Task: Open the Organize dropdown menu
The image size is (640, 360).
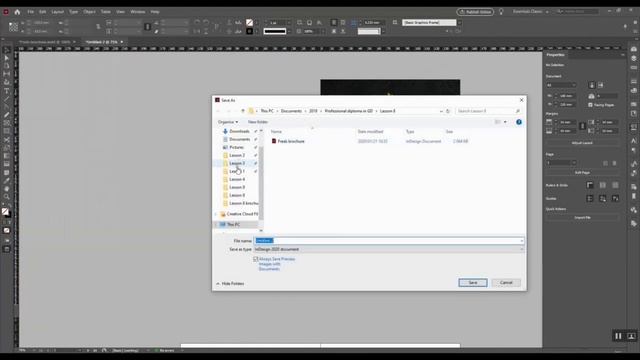Action: click(228, 122)
